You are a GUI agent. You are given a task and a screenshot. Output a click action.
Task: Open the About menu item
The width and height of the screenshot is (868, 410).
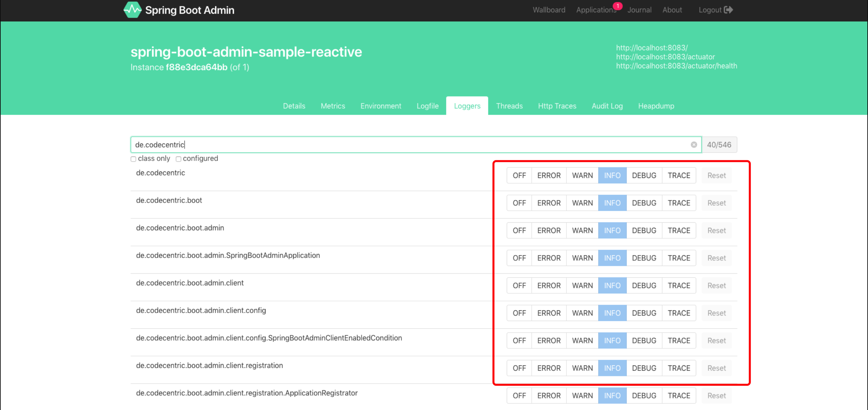coord(672,10)
